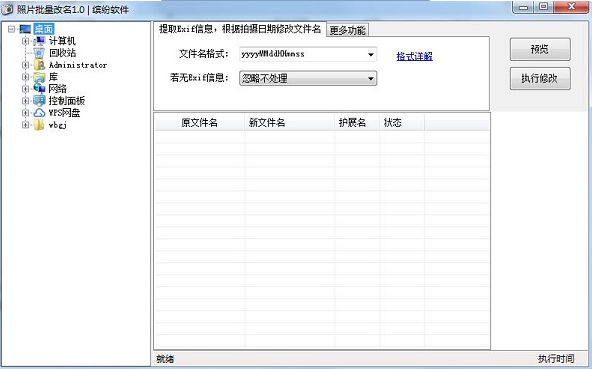Screen dimensions: 592x369
Task: Click the Administrator user folder icon
Action: [39, 65]
